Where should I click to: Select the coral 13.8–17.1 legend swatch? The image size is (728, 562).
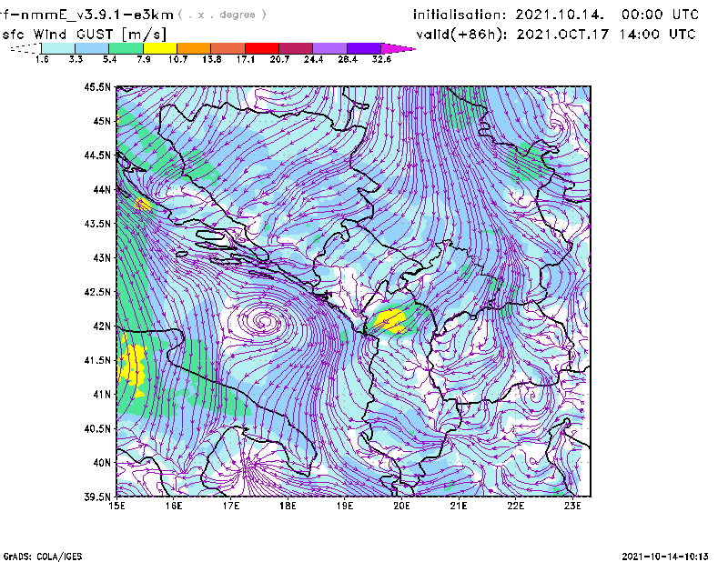tap(228, 48)
